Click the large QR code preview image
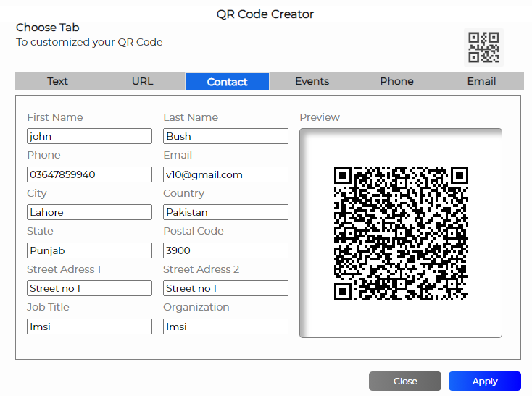 pos(401,233)
